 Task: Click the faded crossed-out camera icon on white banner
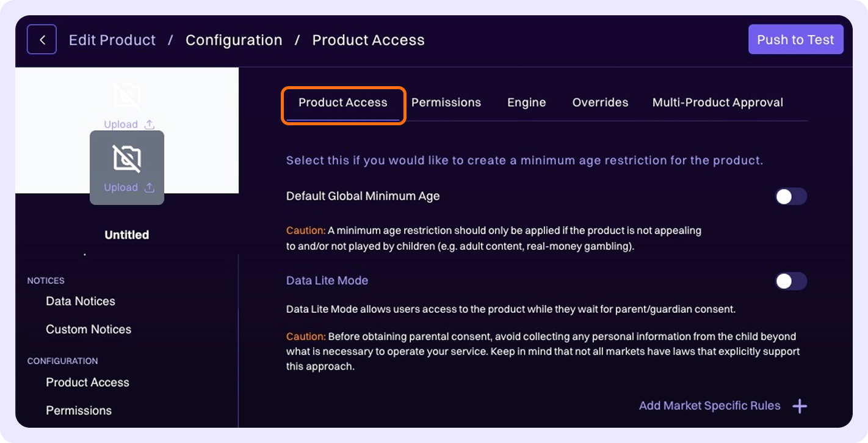127,95
